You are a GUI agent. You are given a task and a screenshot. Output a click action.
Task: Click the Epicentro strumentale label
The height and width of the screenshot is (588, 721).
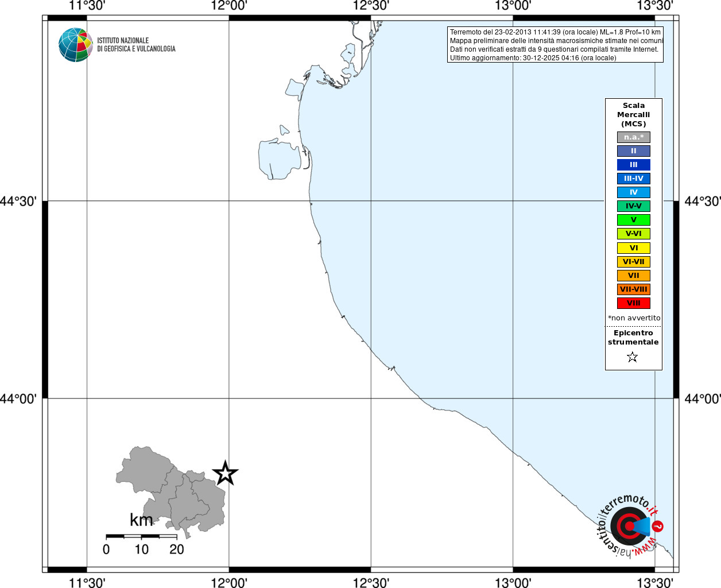tap(633, 338)
